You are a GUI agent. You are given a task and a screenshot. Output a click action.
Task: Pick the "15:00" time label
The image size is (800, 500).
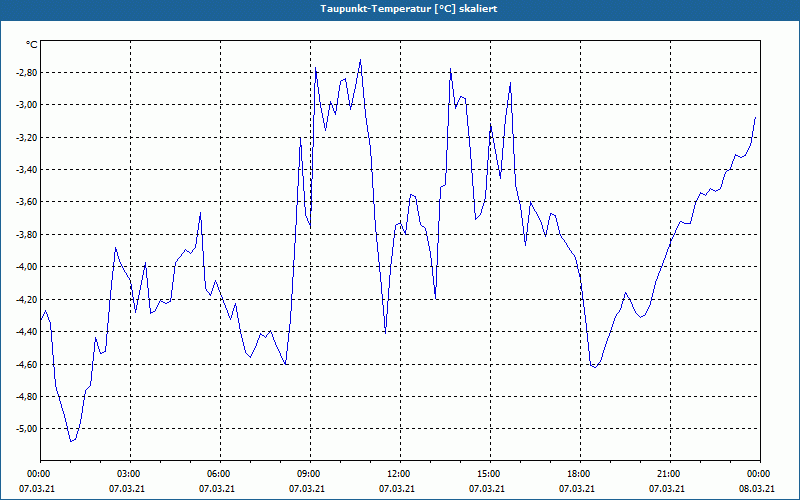(488, 474)
